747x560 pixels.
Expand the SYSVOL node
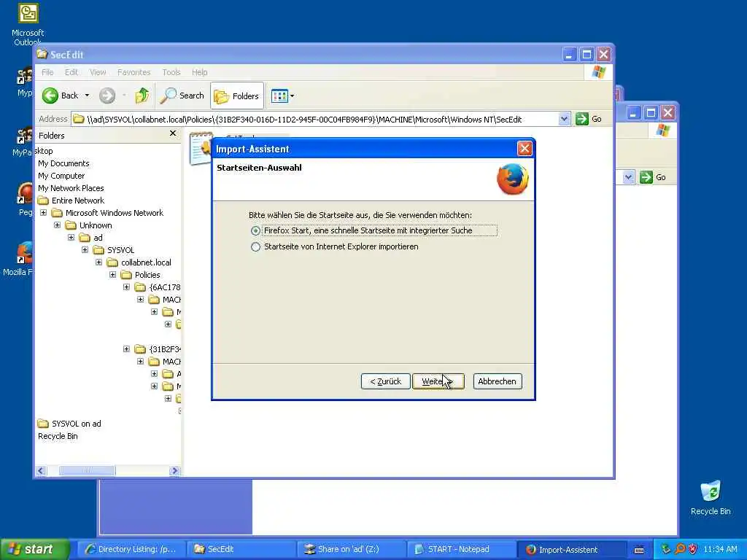click(85, 250)
